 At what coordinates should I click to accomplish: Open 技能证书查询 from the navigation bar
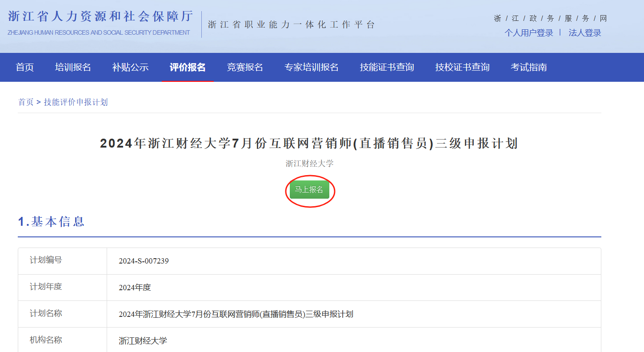pos(387,67)
